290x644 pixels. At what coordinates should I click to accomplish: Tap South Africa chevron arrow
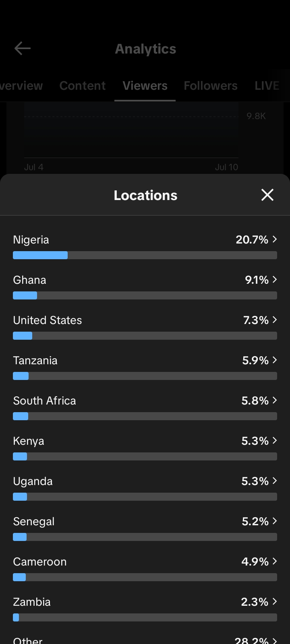(275, 400)
